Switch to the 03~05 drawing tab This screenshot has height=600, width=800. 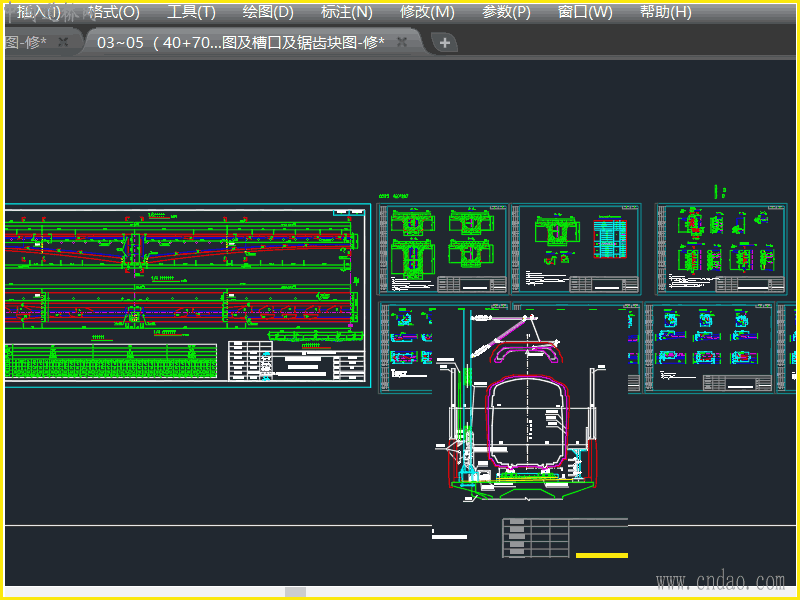(x=240, y=42)
